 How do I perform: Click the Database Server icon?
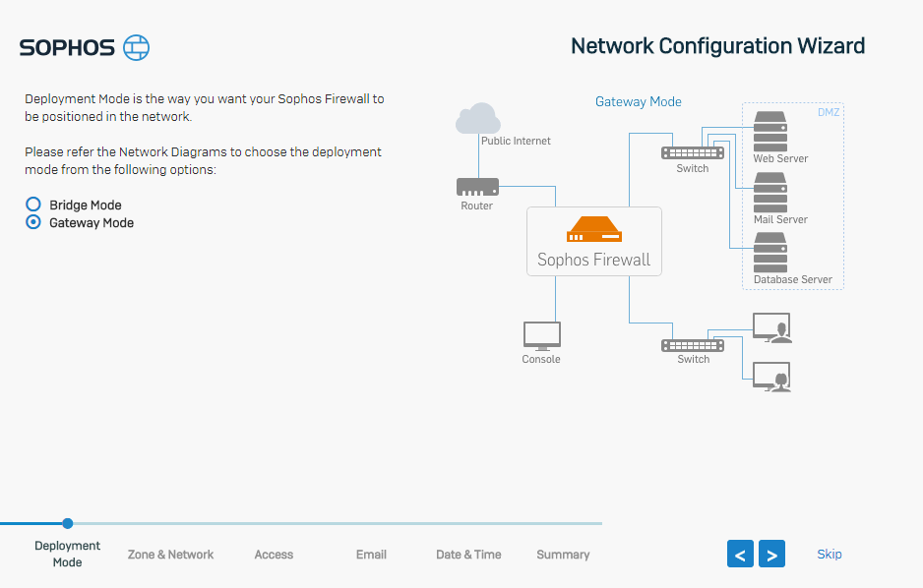click(x=770, y=253)
